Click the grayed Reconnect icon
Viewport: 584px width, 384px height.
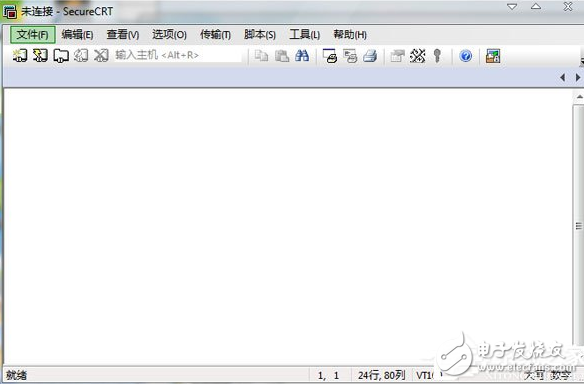click(81, 56)
